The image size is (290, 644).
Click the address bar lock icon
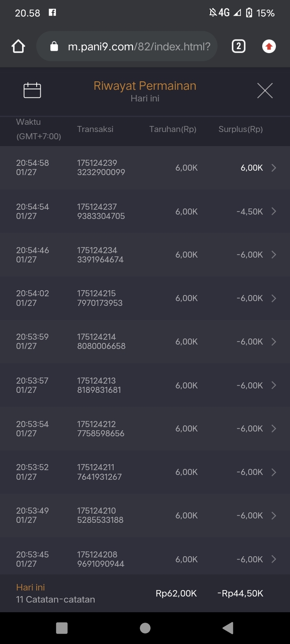[x=54, y=47]
